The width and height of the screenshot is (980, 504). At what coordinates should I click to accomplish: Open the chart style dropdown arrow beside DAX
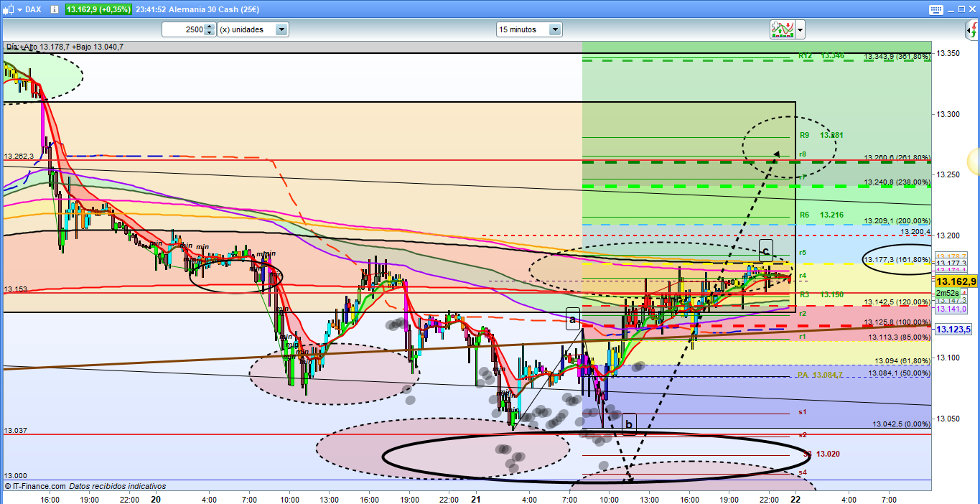click(19, 9)
